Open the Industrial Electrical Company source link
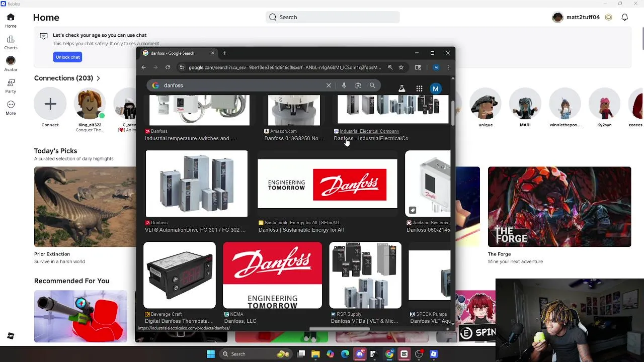Viewport: 644px width, 362px height. [369, 131]
